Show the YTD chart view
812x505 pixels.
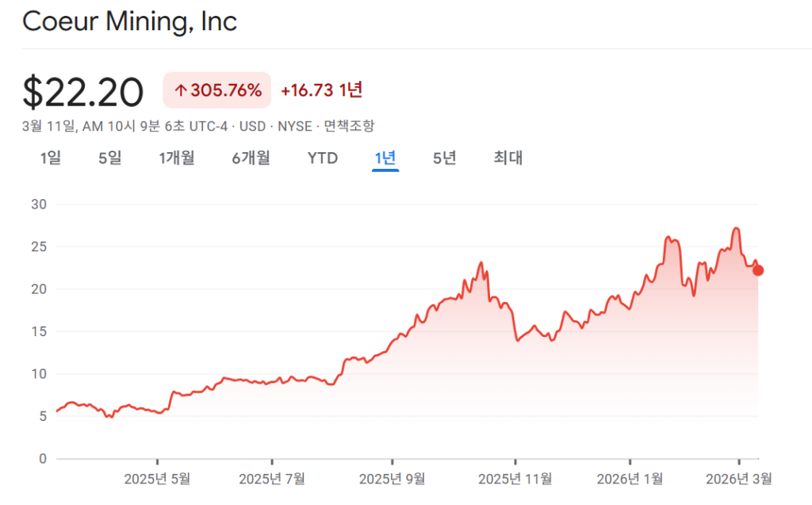[322, 158]
